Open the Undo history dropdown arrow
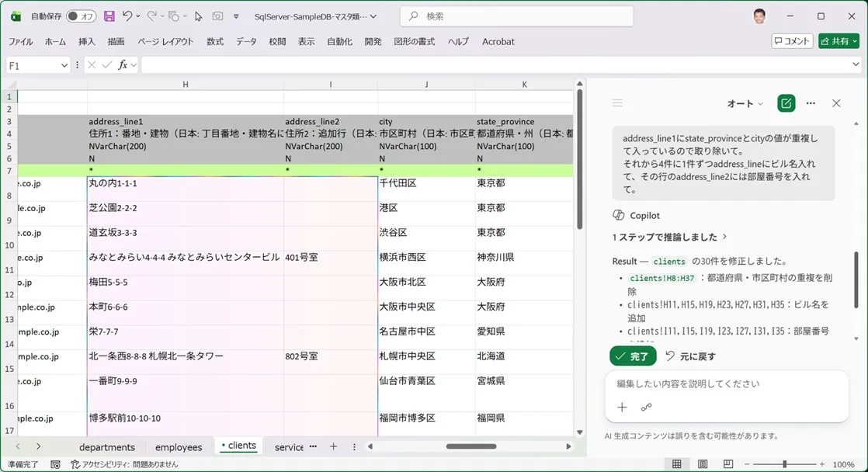The image size is (868, 472). tap(138, 16)
